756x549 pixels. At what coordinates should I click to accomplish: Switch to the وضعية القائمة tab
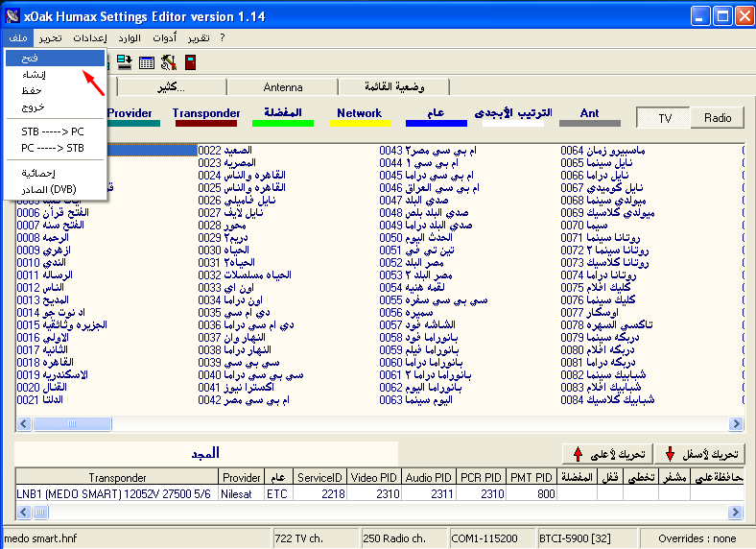click(394, 87)
